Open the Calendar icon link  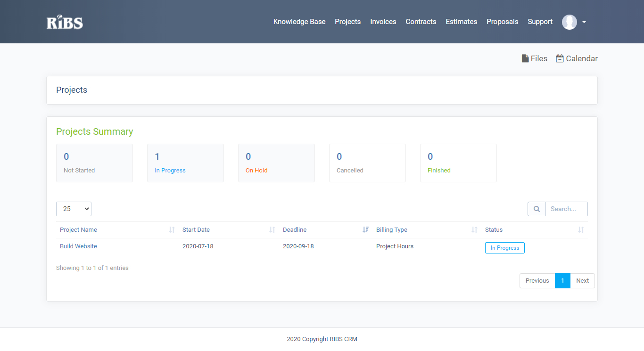[x=560, y=58]
